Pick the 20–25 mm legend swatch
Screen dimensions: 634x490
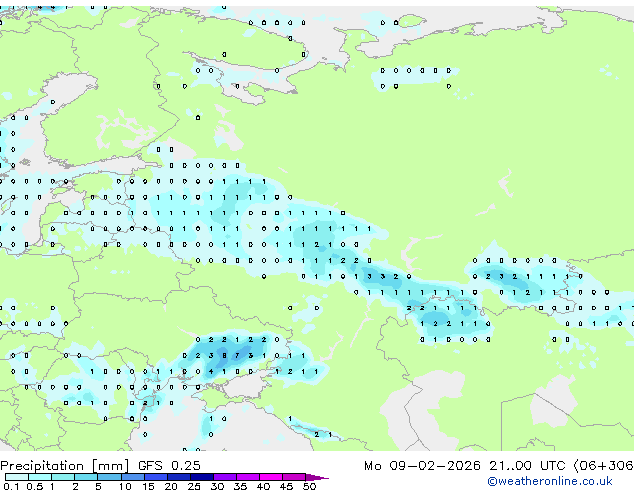tap(179, 477)
